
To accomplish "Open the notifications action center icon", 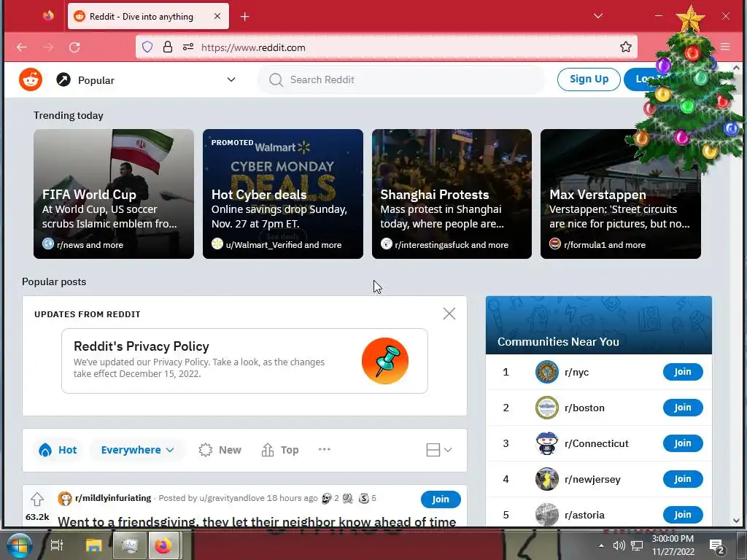I will tap(716, 546).
